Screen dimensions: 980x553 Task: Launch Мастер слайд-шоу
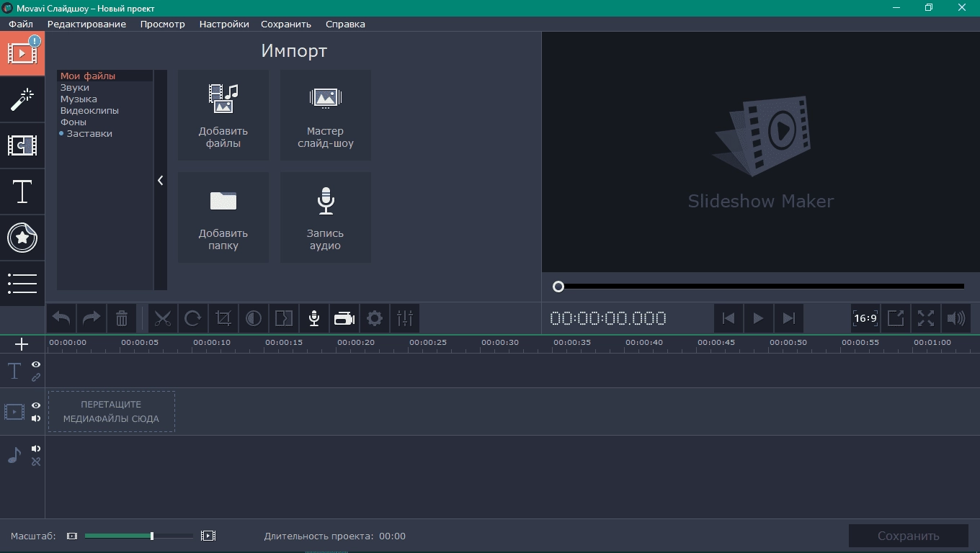pyautogui.click(x=326, y=115)
